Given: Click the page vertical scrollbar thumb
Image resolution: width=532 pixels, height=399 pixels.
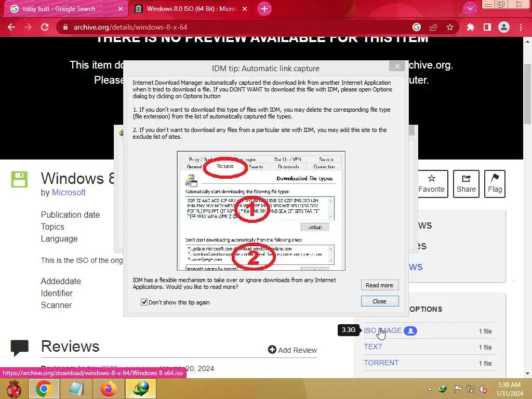Looking at the screenshot, I should [x=527, y=94].
